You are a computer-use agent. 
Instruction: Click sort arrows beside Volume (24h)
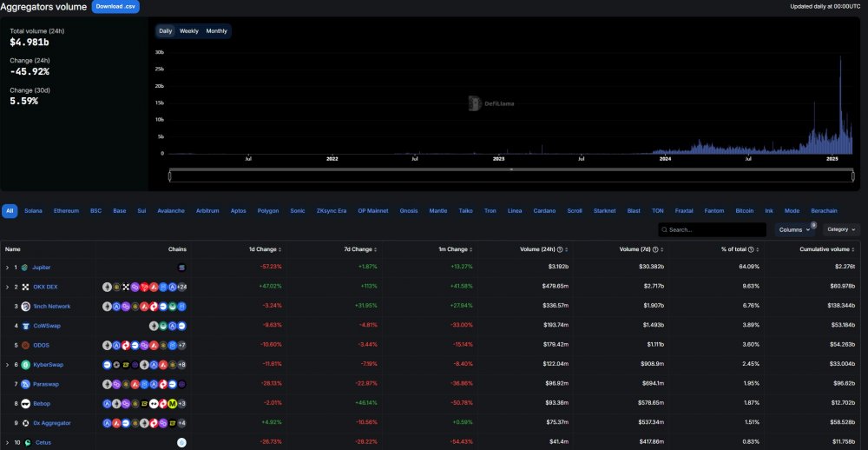point(566,250)
